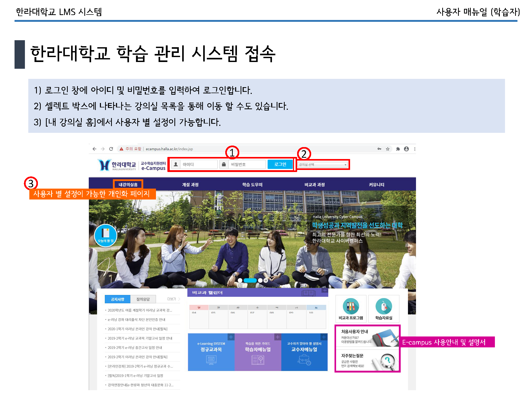
Task: Click the browser back arrow
Action: pyautogui.click(x=94, y=149)
